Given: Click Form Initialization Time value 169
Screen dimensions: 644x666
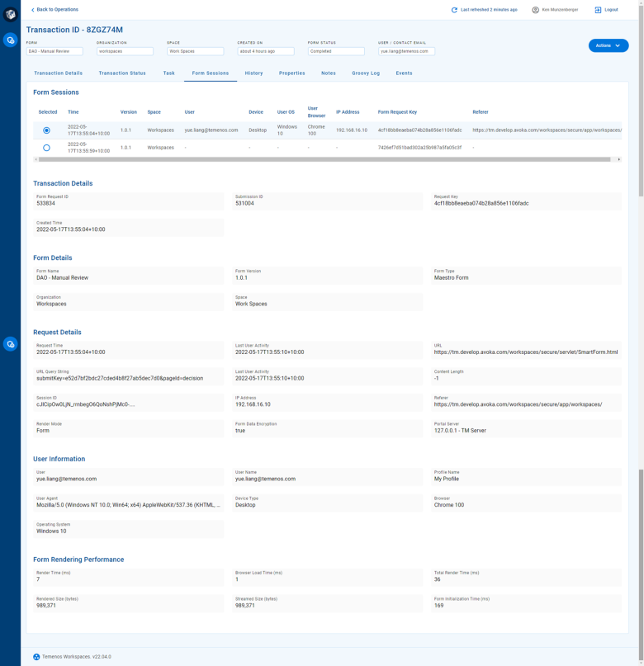Looking at the screenshot, I should 438,605.
